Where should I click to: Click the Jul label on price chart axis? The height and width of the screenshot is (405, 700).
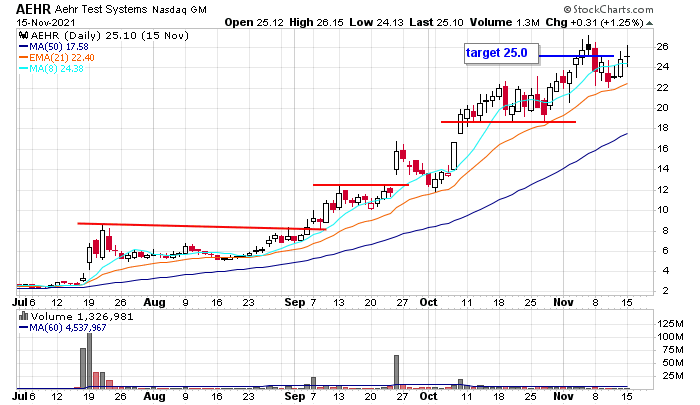point(20,302)
